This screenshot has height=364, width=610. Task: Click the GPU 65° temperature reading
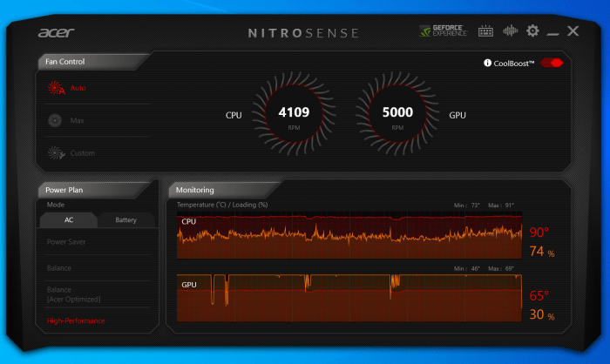click(x=539, y=296)
